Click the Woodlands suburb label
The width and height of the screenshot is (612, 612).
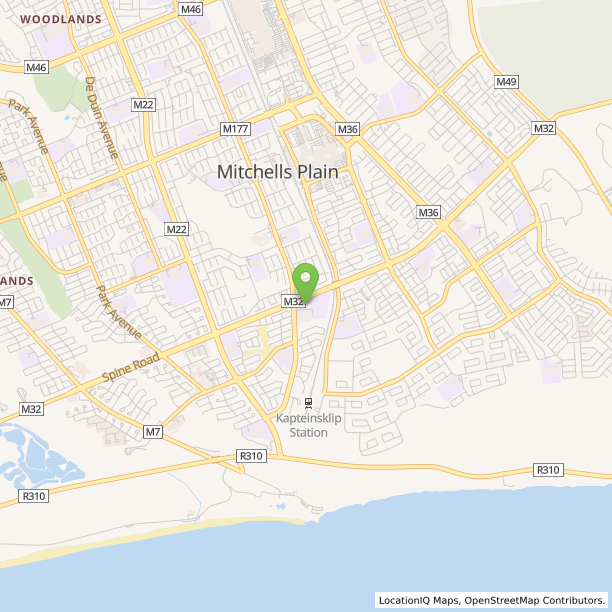point(61,19)
